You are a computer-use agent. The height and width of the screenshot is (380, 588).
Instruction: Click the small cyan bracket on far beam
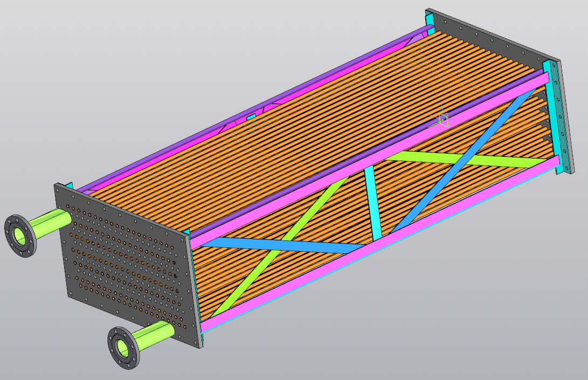251,117
